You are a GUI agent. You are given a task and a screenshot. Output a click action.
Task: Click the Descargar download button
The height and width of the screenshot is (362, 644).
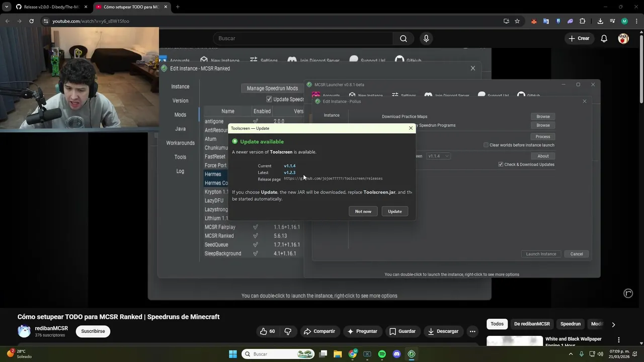(443, 331)
